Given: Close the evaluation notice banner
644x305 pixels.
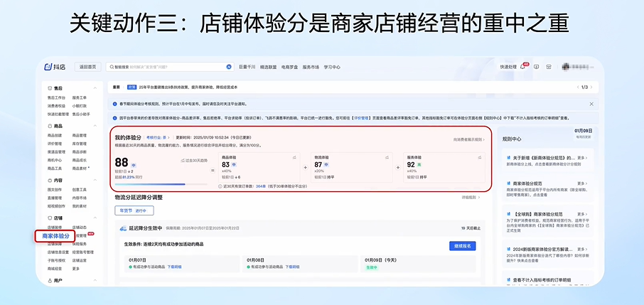Looking at the screenshot, I should click(x=591, y=118).
